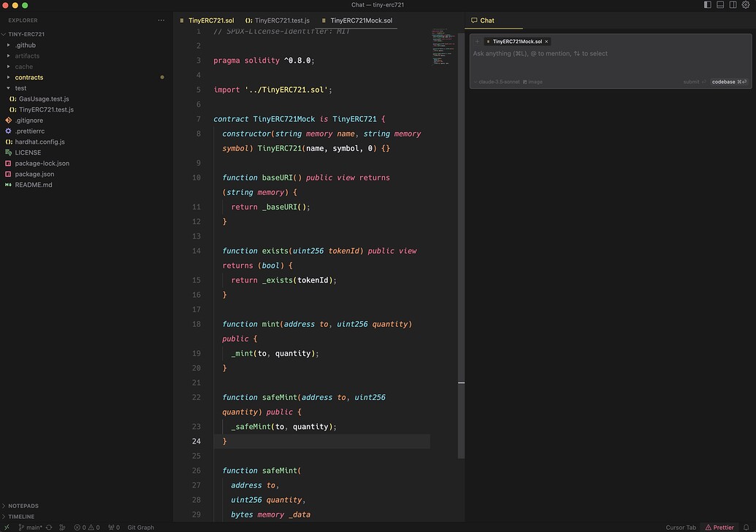This screenshot has width=756, height=532.
Task: Remove TinyERC721Mock.sol chip from chat context
Action: coord(546,42)
